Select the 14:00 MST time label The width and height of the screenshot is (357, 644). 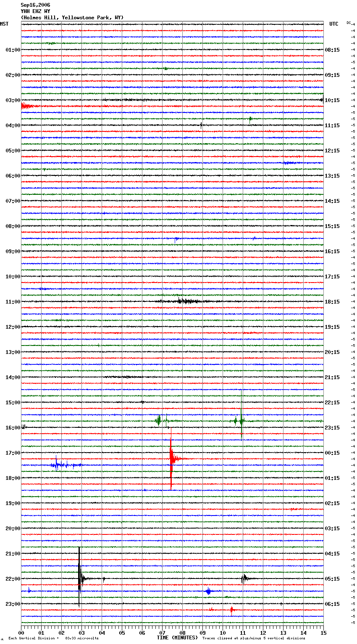13,377
